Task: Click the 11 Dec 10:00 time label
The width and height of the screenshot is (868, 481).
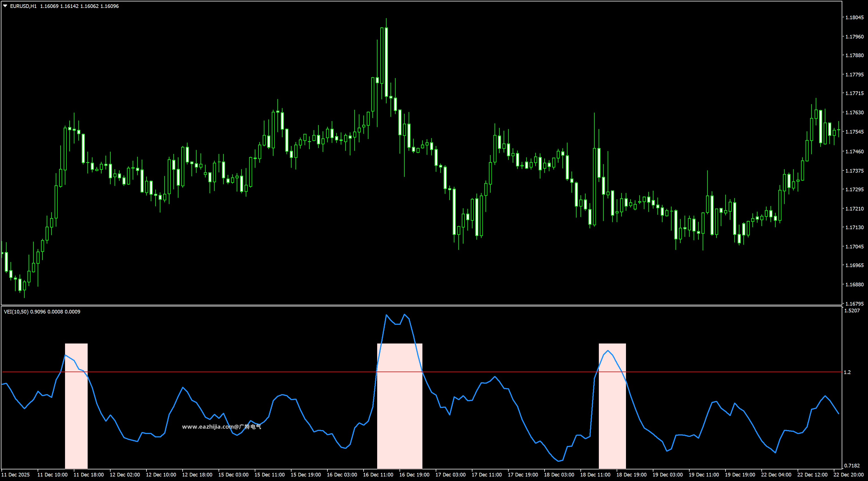Action: [52, 475]
